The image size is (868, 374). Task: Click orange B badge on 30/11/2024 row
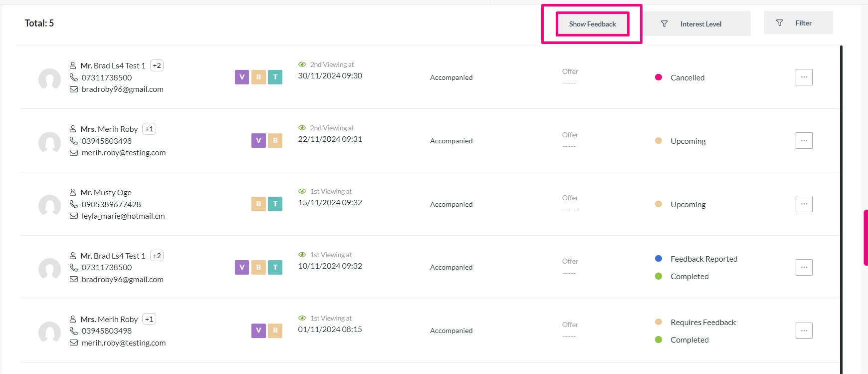pyautogui.click(x=258, y=77)
